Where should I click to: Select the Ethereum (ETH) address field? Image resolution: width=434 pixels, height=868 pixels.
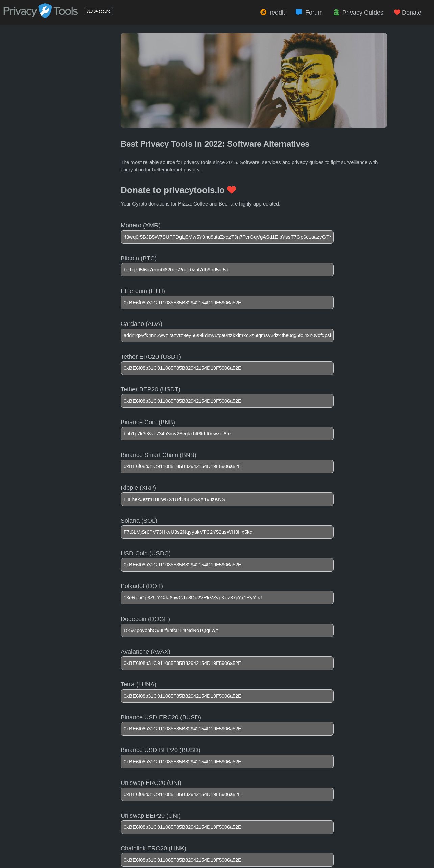(x=227, y=303)
